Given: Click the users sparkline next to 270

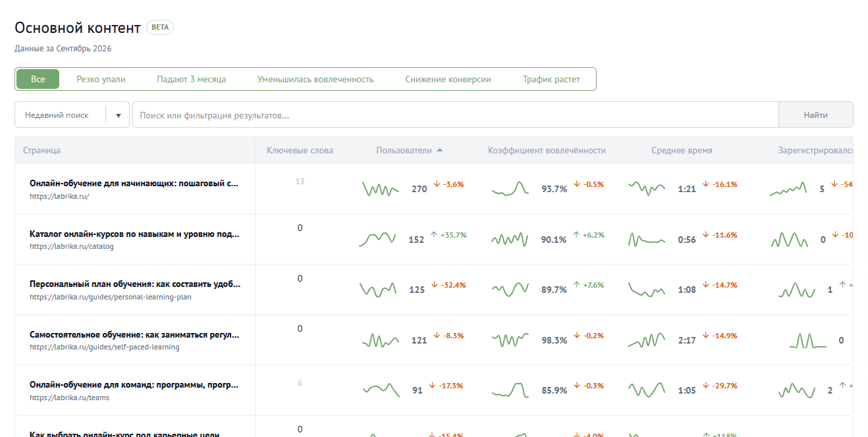Looking at the screenshot, I should pyautogui.click(x=381, y=188).
